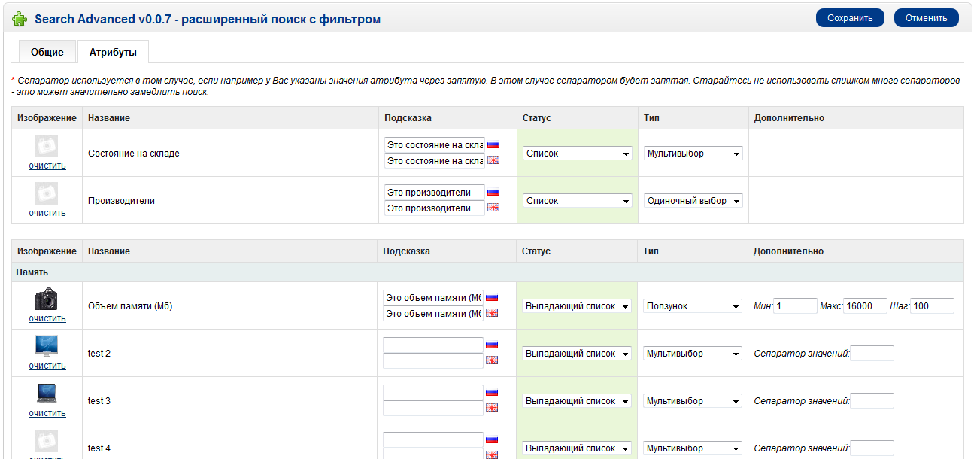Click the camera image for Объем памяти
The height and width of the screenshot is (459, 980).
click(47, 299)
